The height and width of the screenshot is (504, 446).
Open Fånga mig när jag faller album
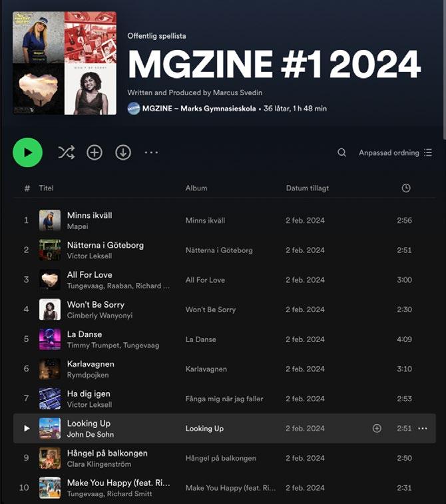point(224,399)
